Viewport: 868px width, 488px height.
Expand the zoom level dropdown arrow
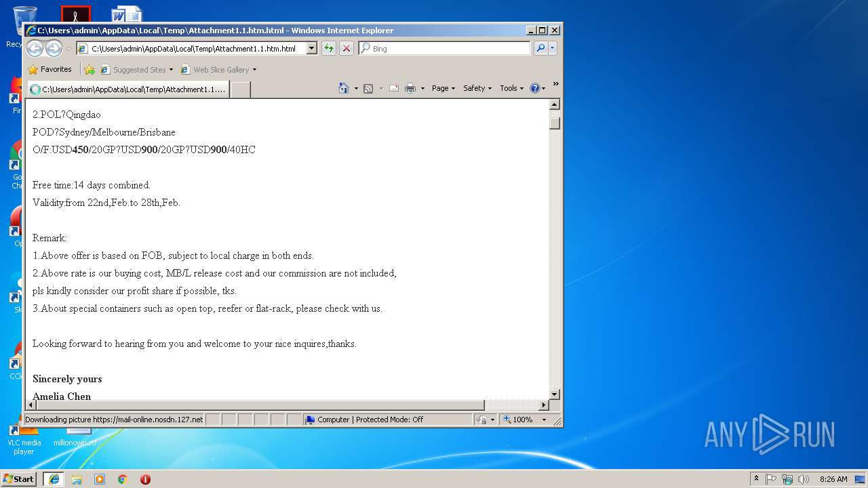[x=544, y=420]
